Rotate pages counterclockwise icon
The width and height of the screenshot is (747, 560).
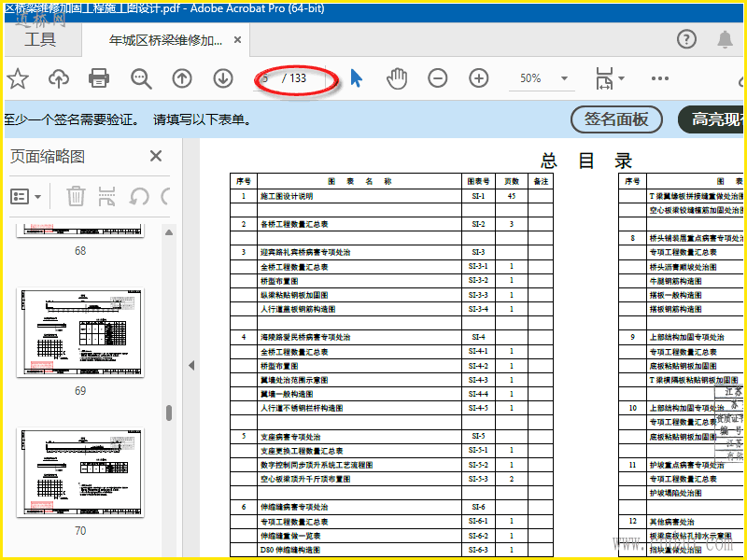[x=139, y=196]
